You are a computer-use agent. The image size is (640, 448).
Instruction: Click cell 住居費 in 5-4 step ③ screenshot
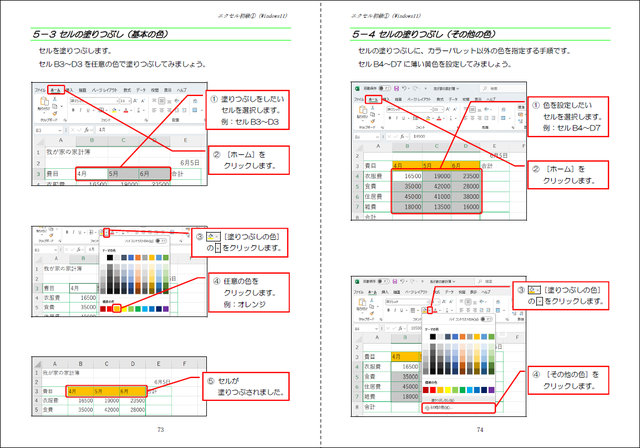click(377, 386)
